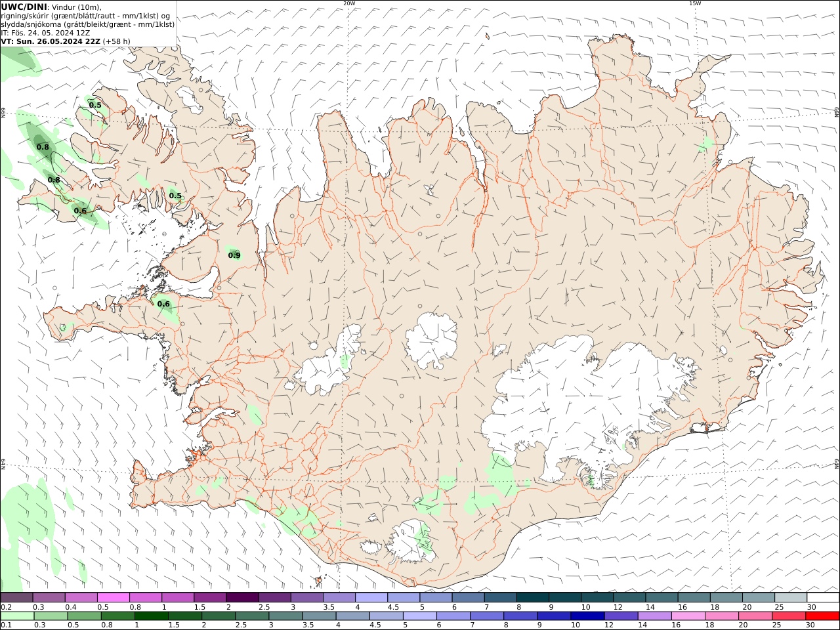This screenshot has width=840, height=630.
Task: Click the initial time 'IT: Fös. 24. 05. 2024 12Z'
Action: tap(45, 33)
